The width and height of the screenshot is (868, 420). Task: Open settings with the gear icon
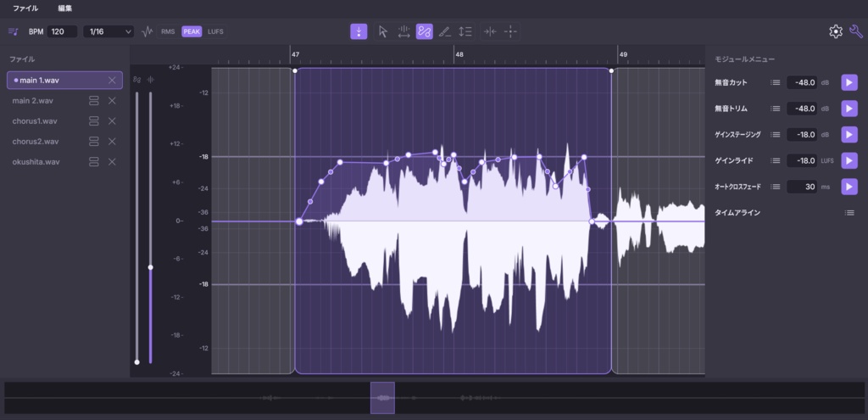(835, 31)
